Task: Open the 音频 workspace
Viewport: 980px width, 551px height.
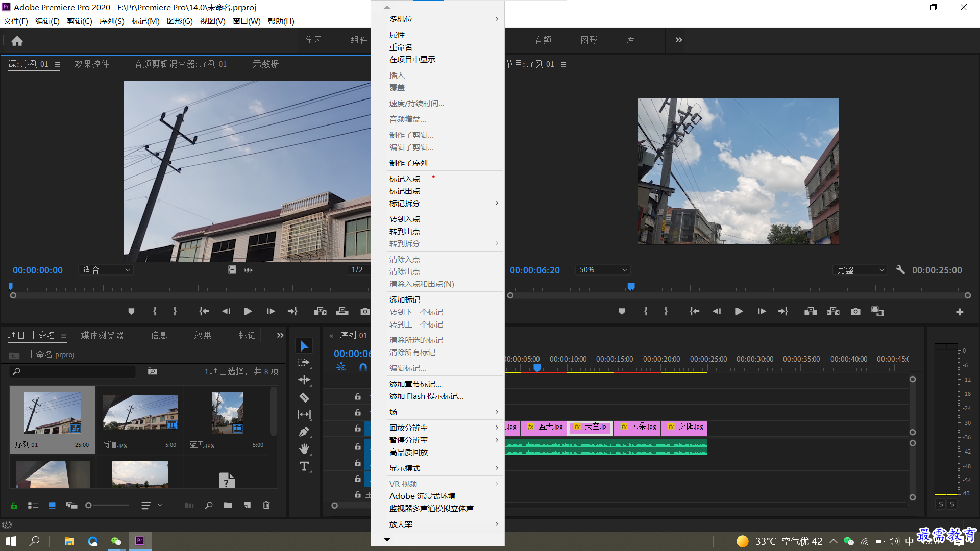Action: (543, 40)
